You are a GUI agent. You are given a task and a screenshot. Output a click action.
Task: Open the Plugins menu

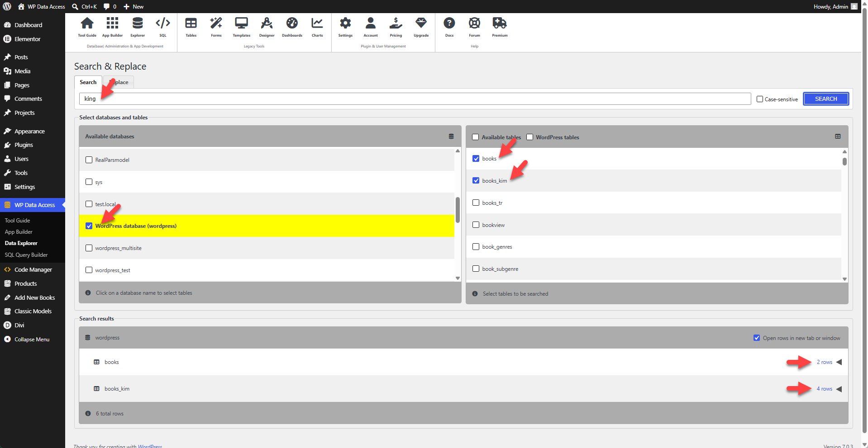pos(24,145)
